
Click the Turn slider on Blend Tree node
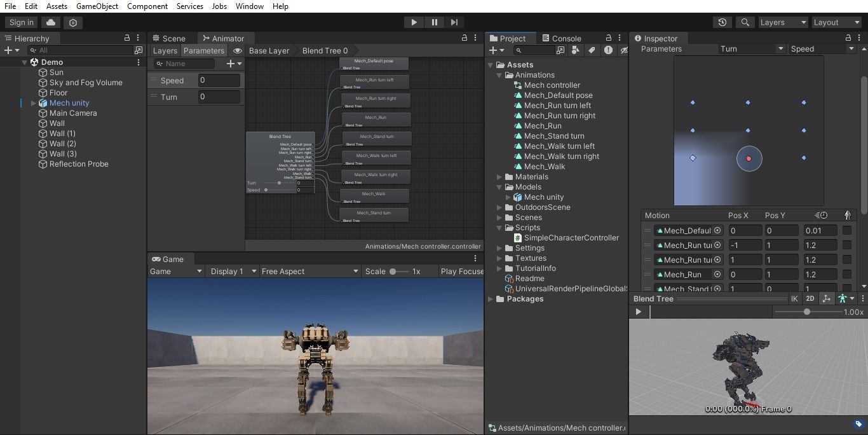(278, 183)
